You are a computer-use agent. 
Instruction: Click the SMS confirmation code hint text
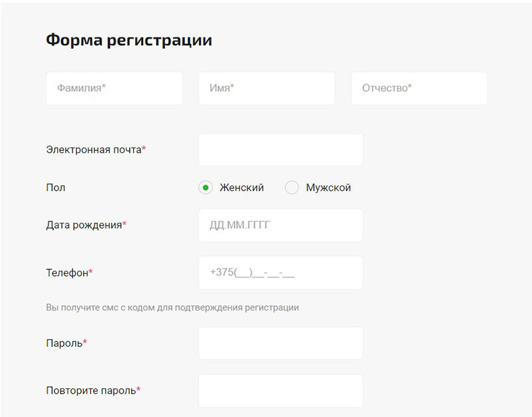172,308
